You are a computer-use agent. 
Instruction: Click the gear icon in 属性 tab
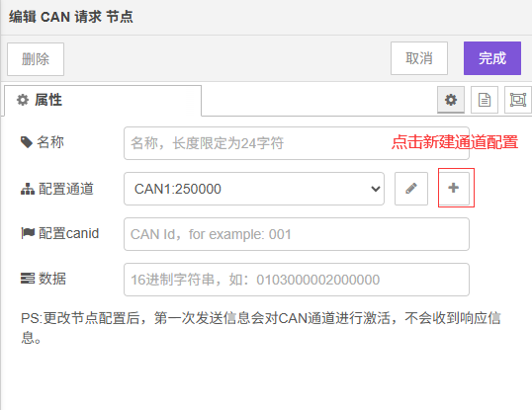[x=23, y=100]
